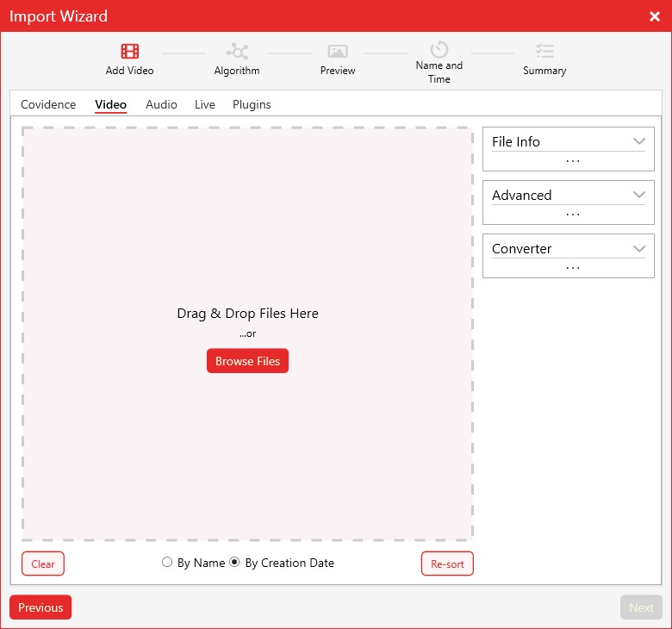Switch to the Video tab
Image resolution: width=672 pixels, height=629 pixels.
coord(110,104)
